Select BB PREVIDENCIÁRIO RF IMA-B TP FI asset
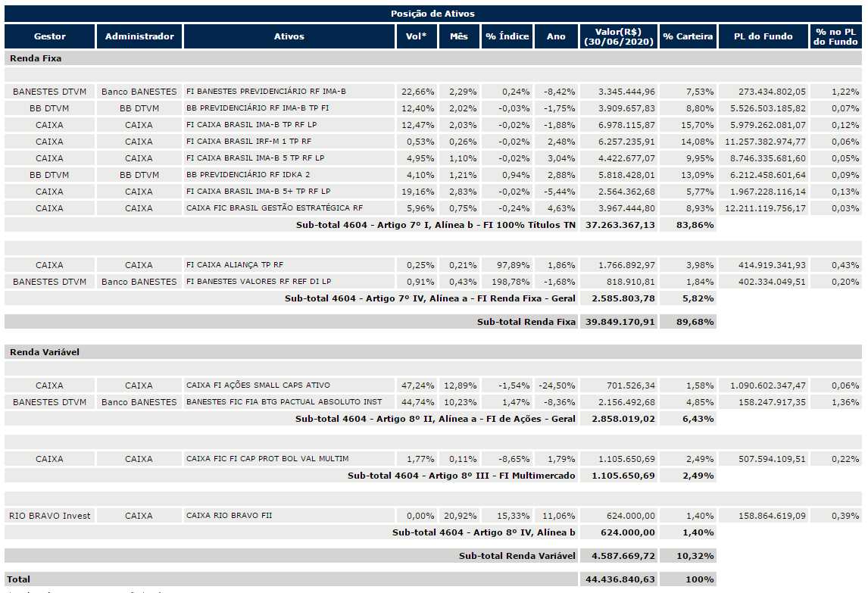The width and height of the screenshot is (868, 593). (258, 108)
